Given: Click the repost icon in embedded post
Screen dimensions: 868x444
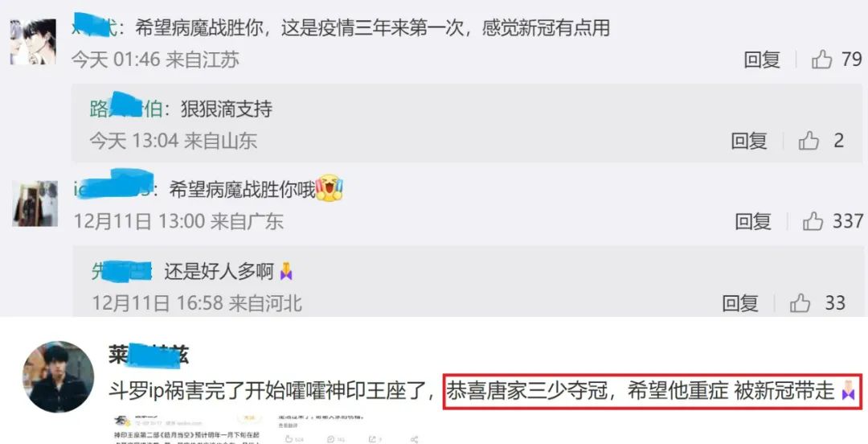Looking at the screenshot, I should [372, 439].
